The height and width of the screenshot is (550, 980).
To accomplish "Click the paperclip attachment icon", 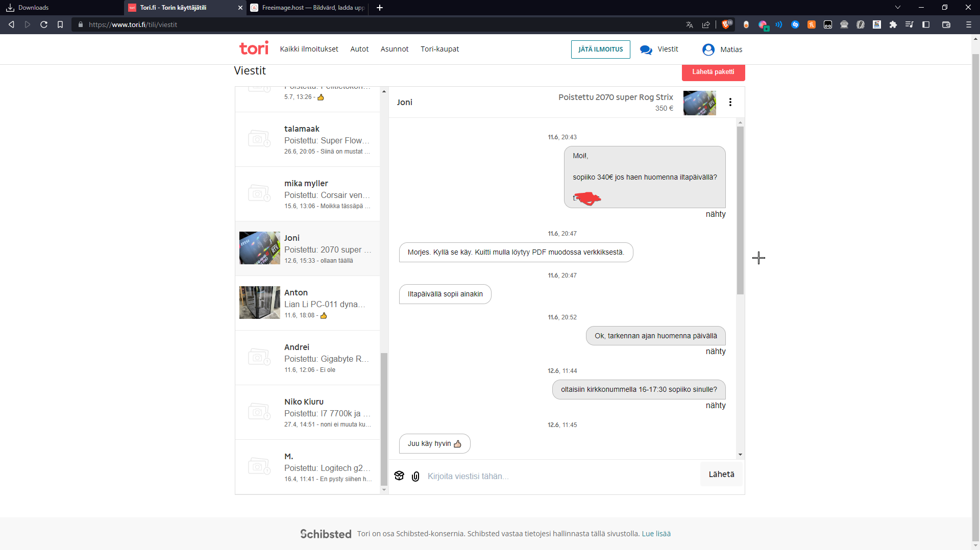I will coord(415,477).
